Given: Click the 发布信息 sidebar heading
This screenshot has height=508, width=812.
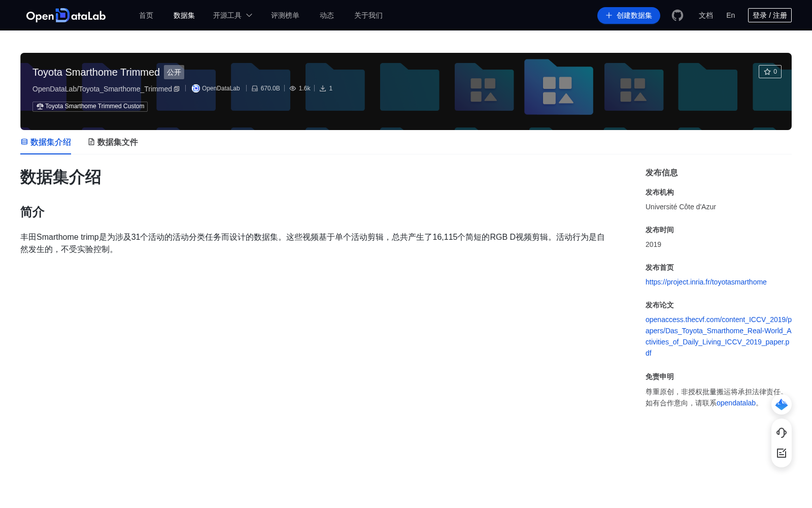Looking at the screenshot, I should click(x=661, y=173).
